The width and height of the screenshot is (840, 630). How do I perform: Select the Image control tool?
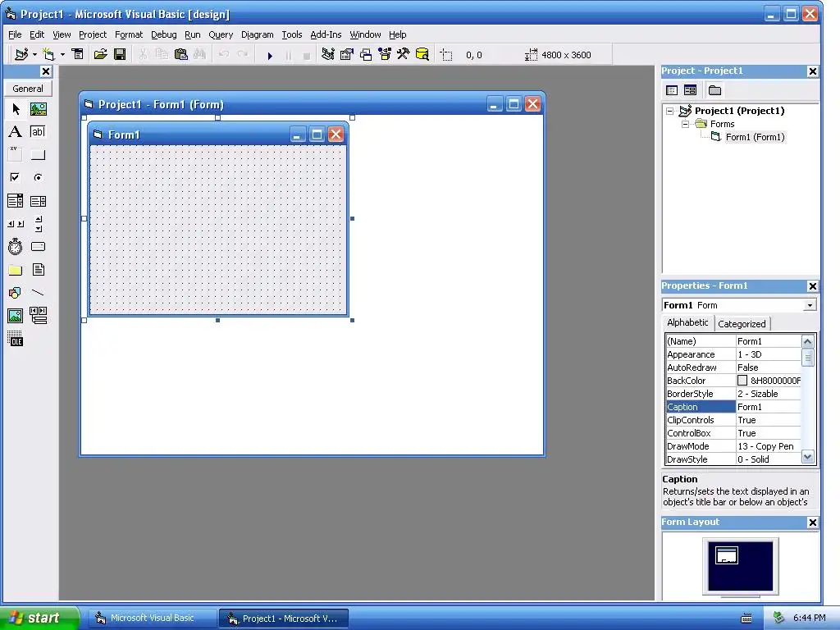click(x=16, y=316)
